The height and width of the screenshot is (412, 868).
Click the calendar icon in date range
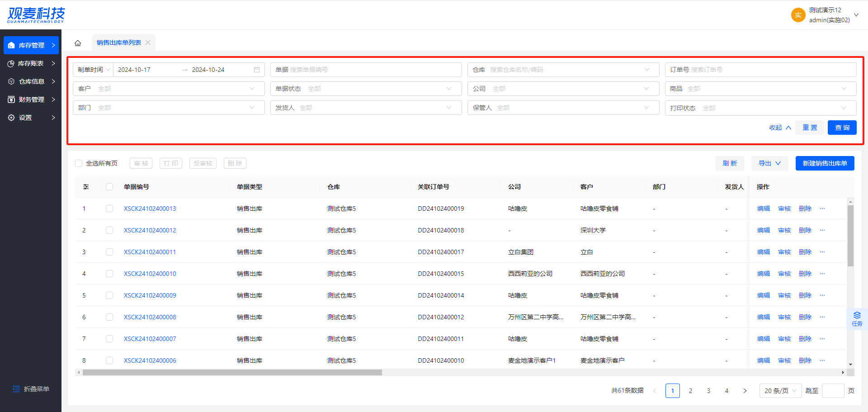pos(257,70)
